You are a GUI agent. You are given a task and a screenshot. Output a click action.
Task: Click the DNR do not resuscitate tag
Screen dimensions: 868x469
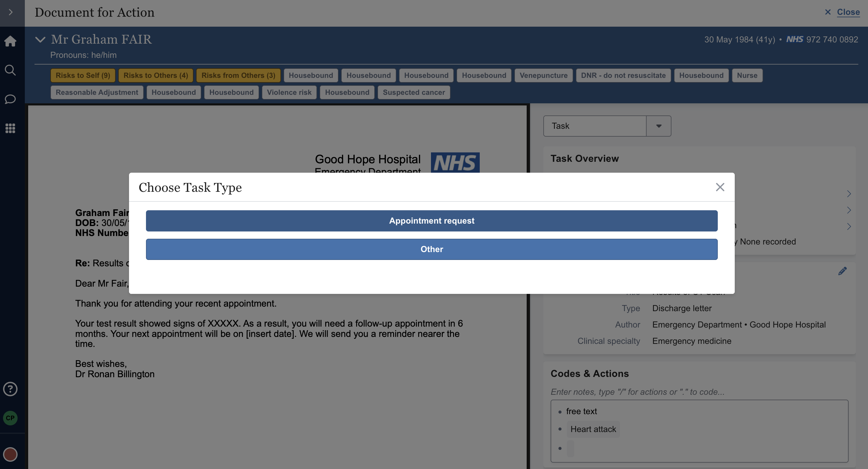[623, 75]
